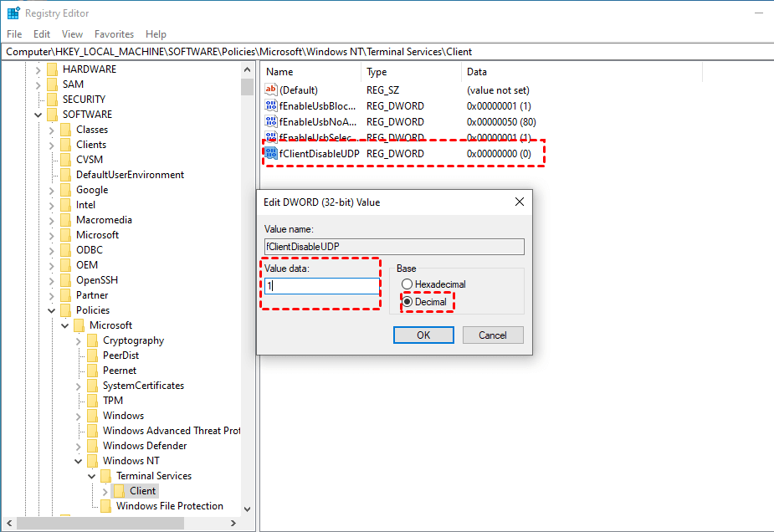
Task: Click the (Default) string value icon
Action: pyautogui.click(x=271, y=90)
